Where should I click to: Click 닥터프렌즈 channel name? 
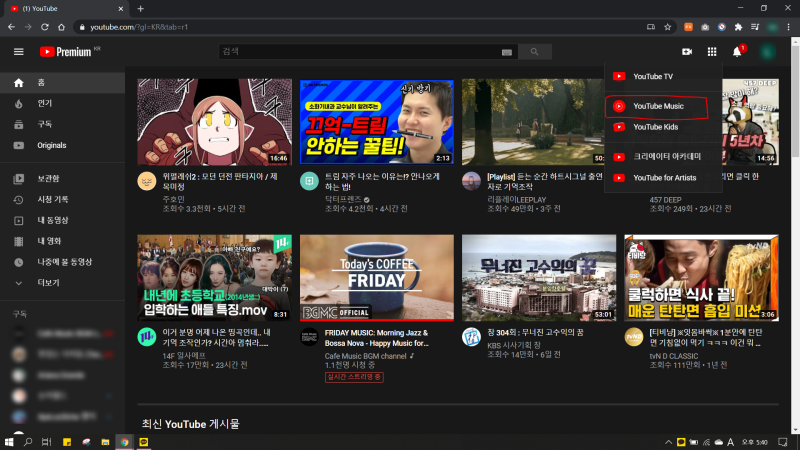tap(343, 199)
